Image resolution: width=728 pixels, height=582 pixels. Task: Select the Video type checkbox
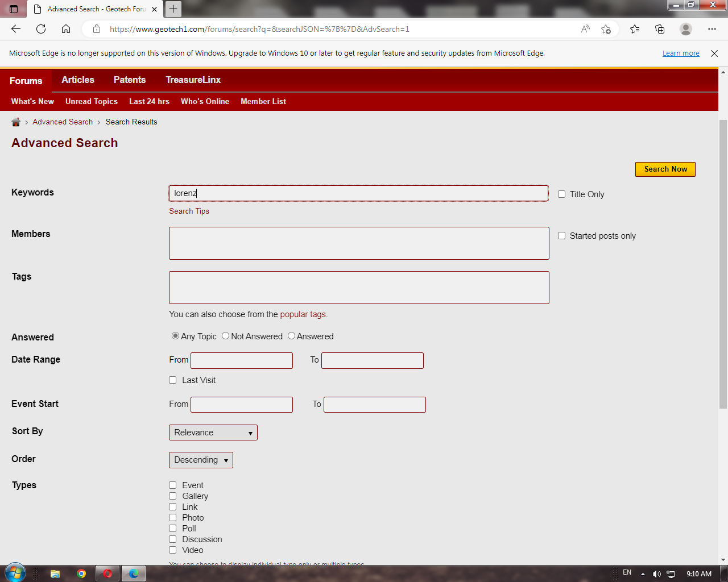point(173,550)
